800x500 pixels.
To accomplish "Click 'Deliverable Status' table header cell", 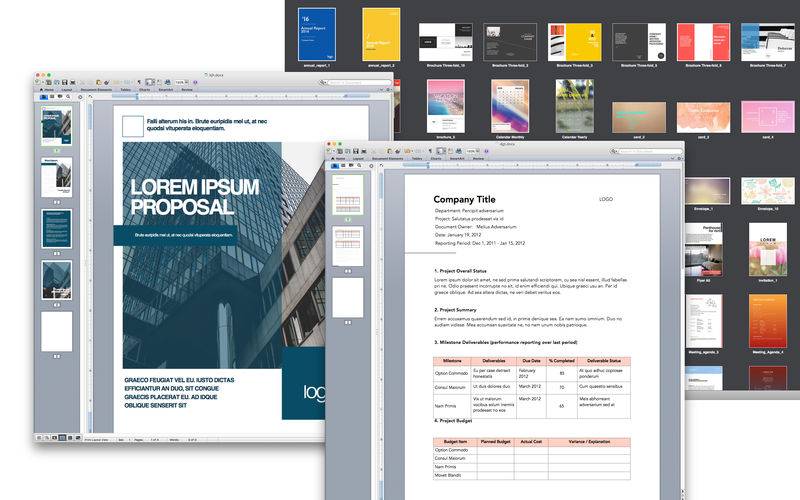I will pos(604,361).
